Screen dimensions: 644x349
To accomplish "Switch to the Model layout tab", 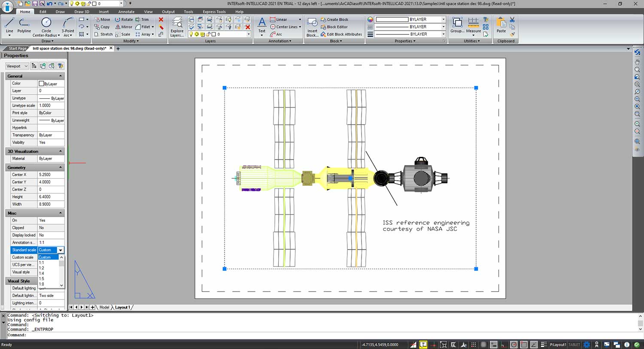I will pyautogui.click(x=104, y=307).
